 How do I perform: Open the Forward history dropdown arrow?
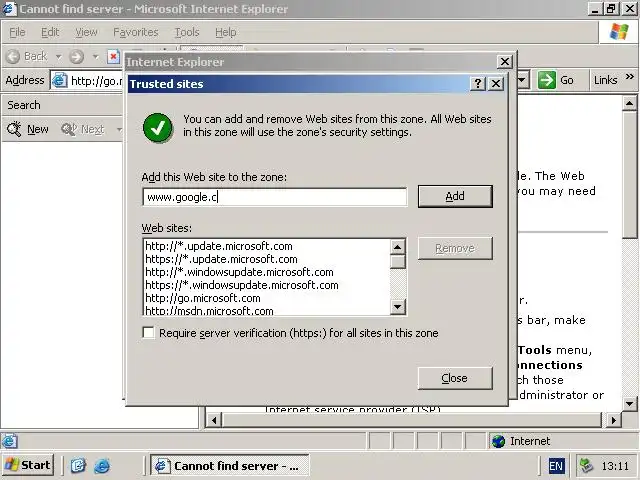96,56
